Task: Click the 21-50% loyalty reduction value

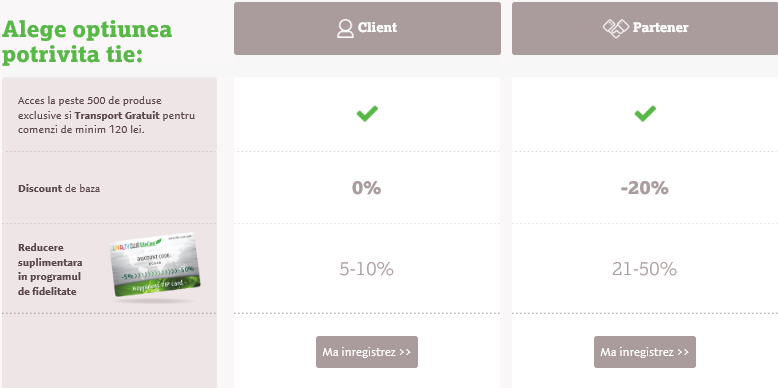Action: click(x=644, y=269)
